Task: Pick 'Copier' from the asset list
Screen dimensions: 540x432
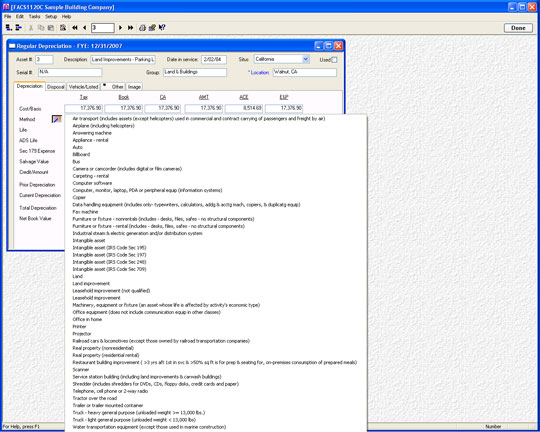Action: pyautogui.click(x=79, y=197)
